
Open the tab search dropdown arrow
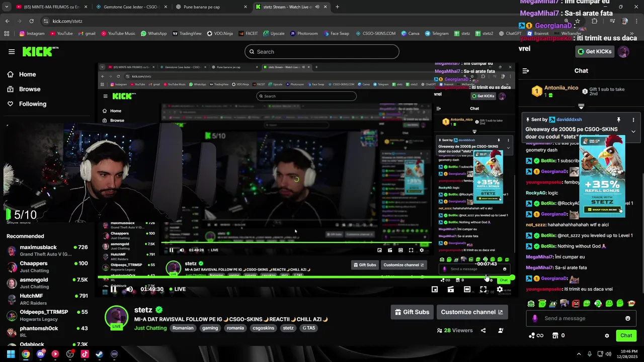[x=6, y=7]
